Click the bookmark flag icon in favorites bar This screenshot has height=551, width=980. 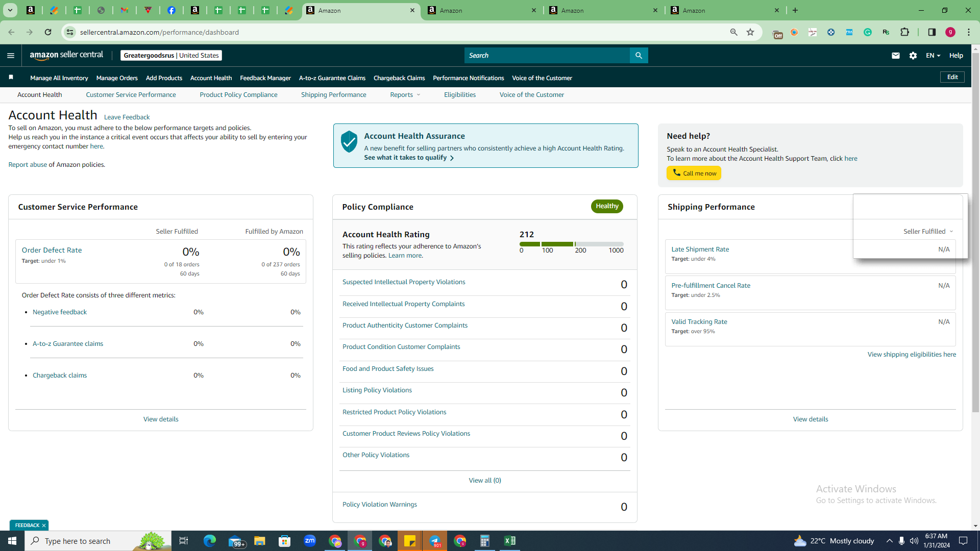coord(11,78)
